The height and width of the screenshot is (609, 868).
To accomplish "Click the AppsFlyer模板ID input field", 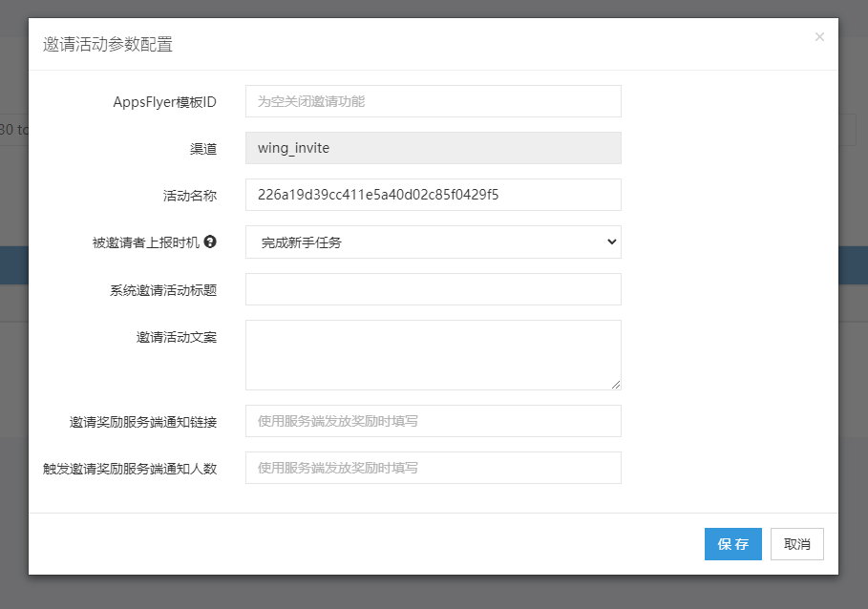I will pos(434,101).
